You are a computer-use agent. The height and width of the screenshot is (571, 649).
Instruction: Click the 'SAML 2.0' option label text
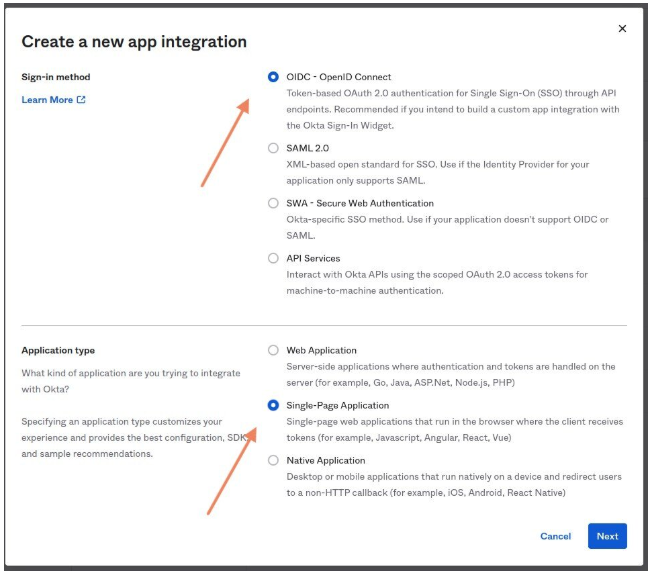click(x=308, y=148)
